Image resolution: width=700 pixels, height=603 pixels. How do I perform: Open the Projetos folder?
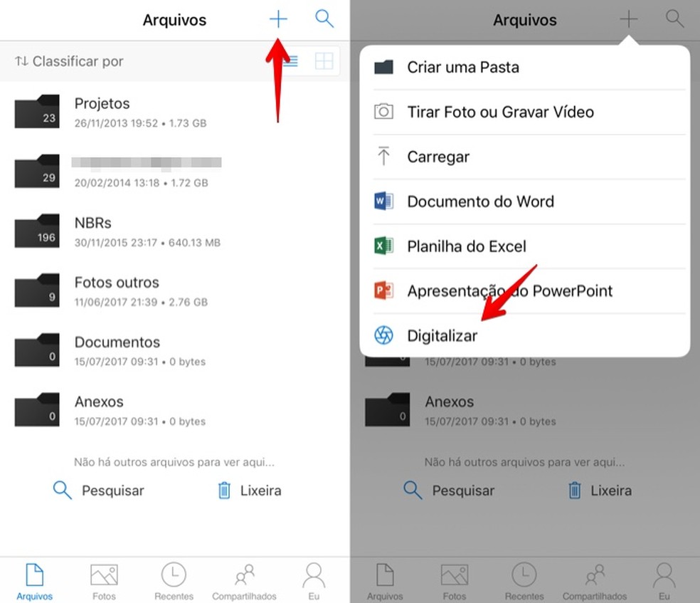pyautogui.click(x=175, y=112)
